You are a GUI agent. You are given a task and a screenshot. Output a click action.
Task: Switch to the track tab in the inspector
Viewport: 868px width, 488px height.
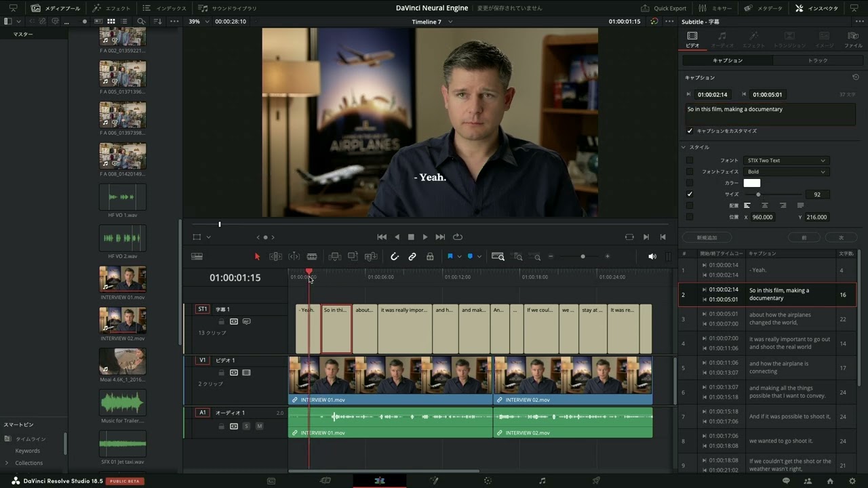tap(818, 60)
